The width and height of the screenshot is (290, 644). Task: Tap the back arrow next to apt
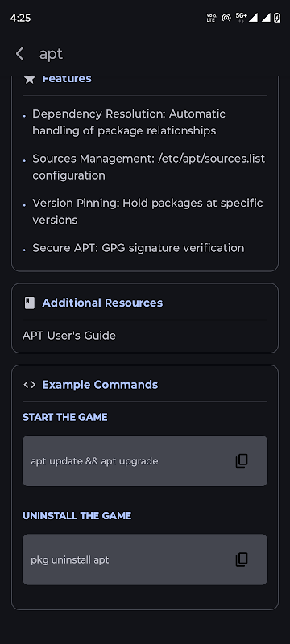click(19, 54)
